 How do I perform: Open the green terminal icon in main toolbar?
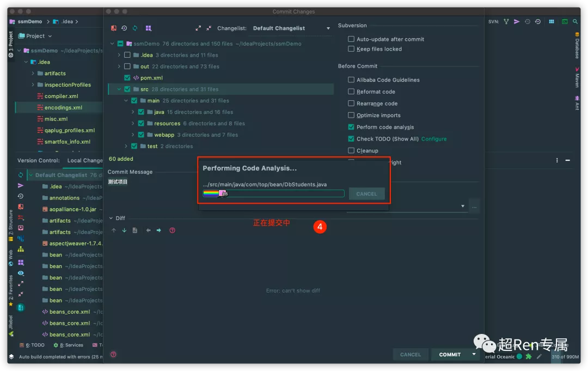pyautogui.click(x=565, y=21)
